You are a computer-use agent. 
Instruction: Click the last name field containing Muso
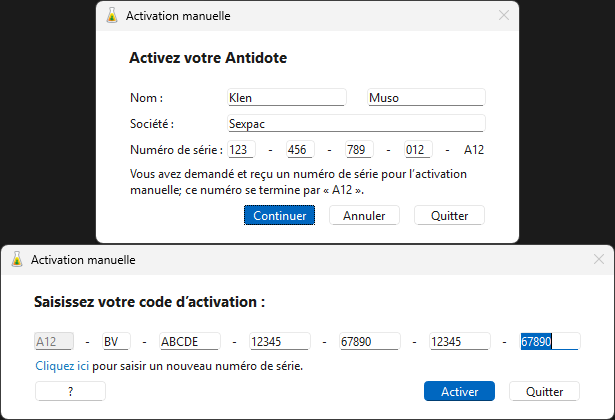[x=426, y=97]
